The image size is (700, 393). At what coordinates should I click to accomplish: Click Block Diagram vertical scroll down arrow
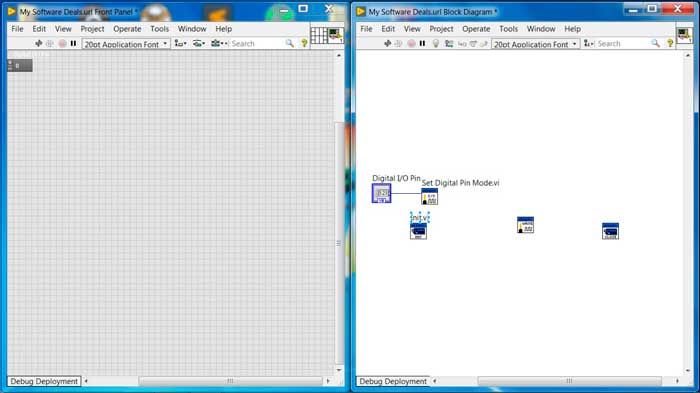tap(688, 371)
